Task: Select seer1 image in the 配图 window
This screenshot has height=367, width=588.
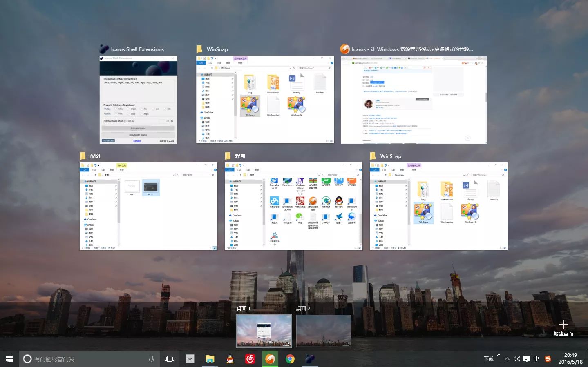Action: click(132, 188)
